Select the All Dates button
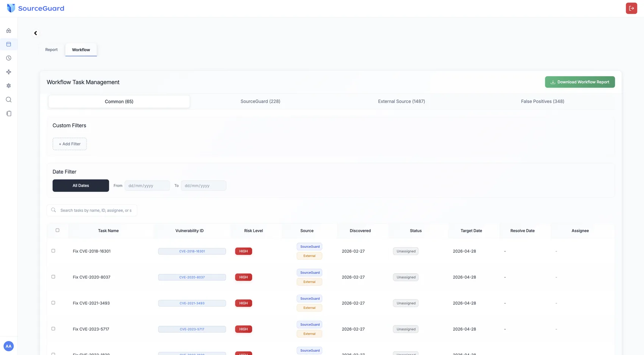The height and width of the screenshot is (355, 644). click(81, 185)
